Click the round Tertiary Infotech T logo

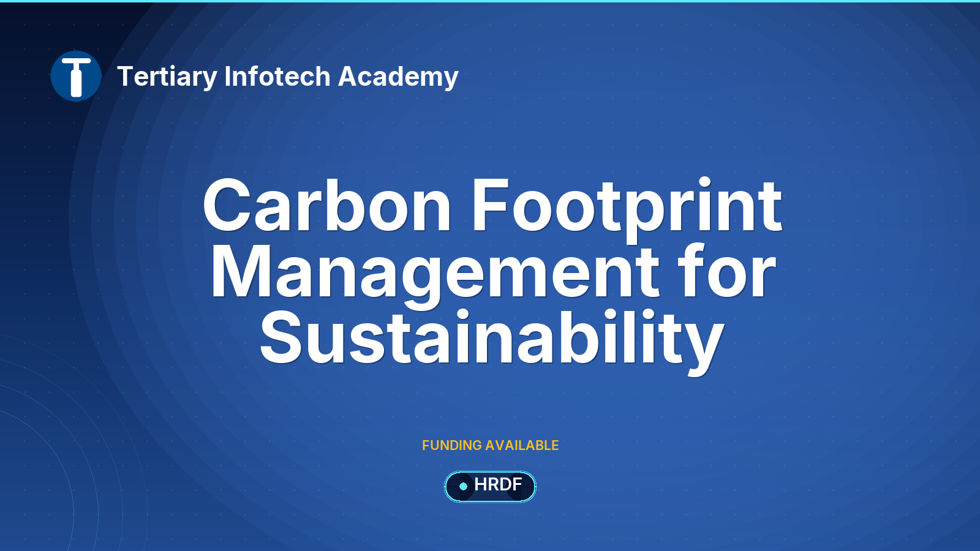tap(76, 76)
